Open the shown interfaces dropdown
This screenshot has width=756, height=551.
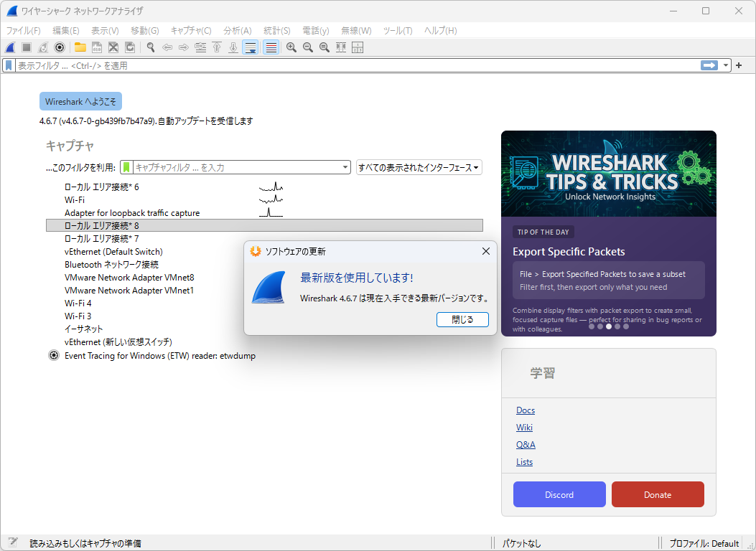tap(419, 167)
